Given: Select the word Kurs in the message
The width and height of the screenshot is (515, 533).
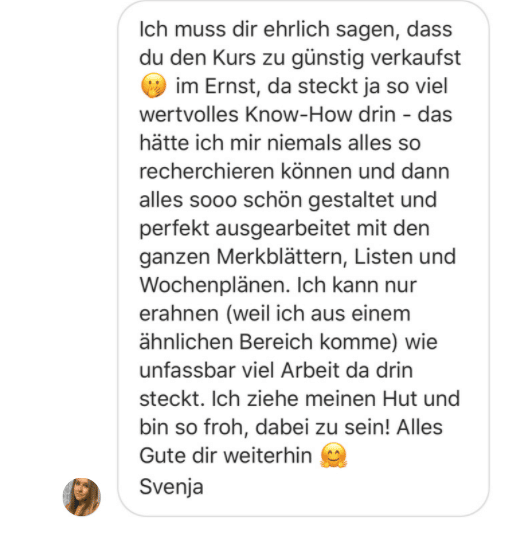Looking at the screenshot, I should tap(234, 57).
